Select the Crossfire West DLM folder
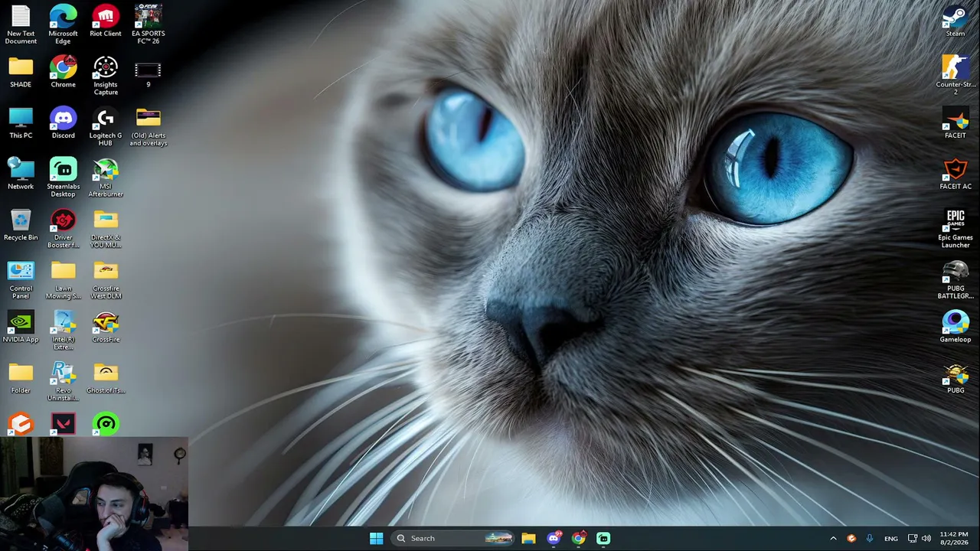This screenshot has width=980, height=551. click(106, 280)
